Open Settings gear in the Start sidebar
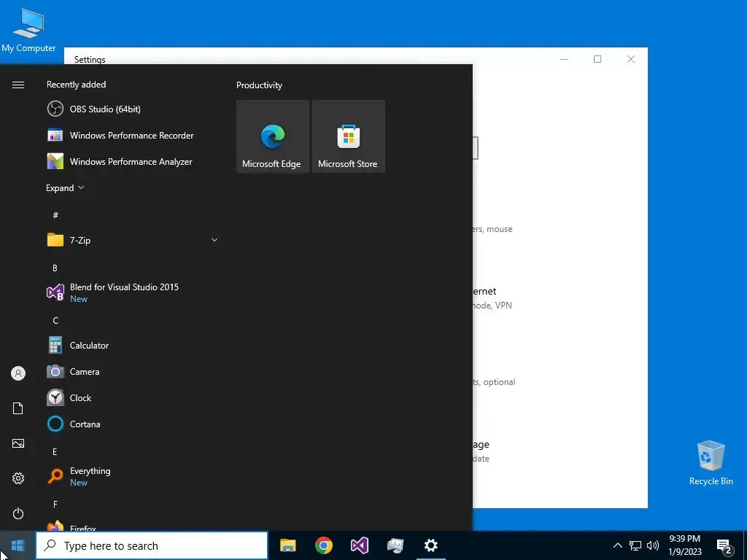 (18, 478)
